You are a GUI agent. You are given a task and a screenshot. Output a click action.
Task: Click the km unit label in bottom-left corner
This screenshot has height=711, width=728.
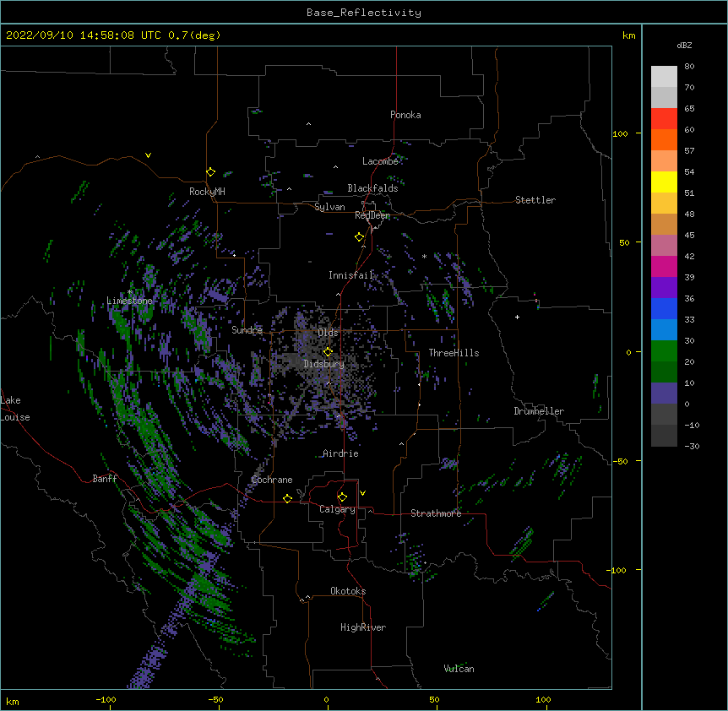click(13, 702)
